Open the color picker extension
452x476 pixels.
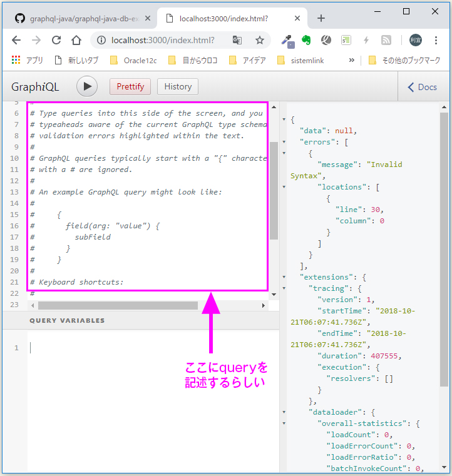click(287, 41)
